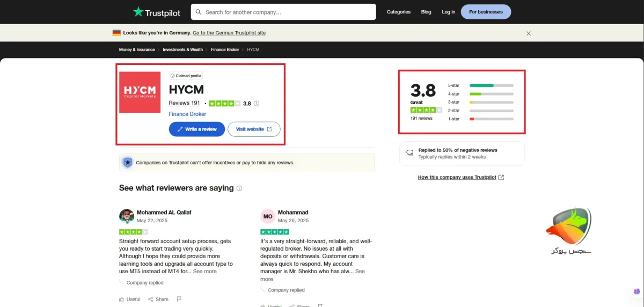
Task: Dismiss the Germany location banner
Action: 529,33
